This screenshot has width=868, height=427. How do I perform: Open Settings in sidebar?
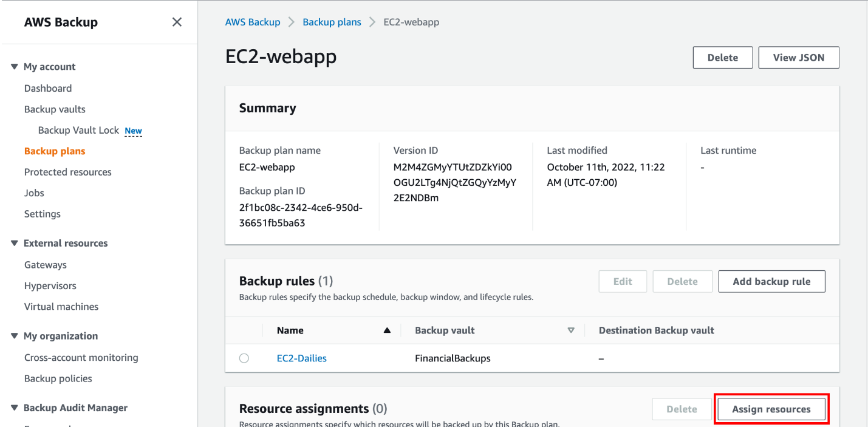[x=43, y=214]
